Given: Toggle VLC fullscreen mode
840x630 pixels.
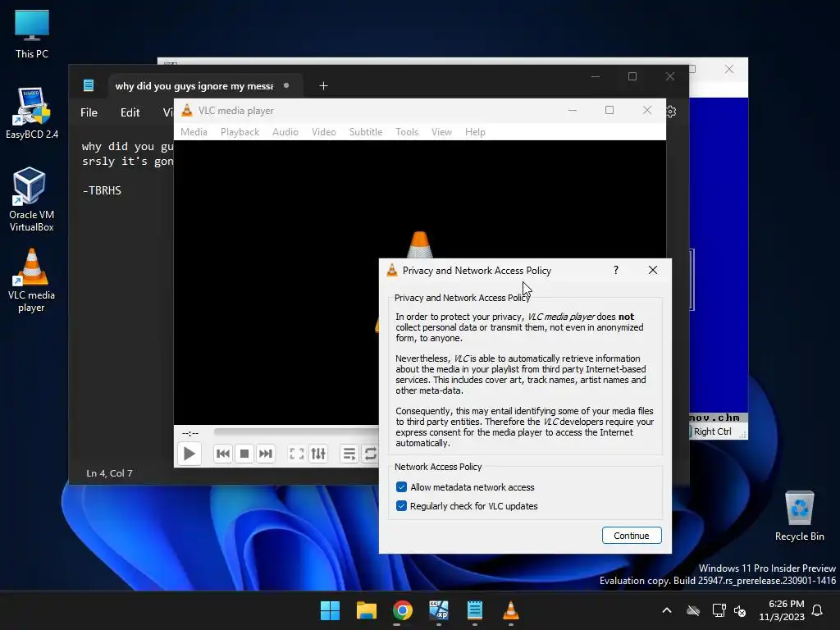Looking at the screenshot, I should point(297,454).
